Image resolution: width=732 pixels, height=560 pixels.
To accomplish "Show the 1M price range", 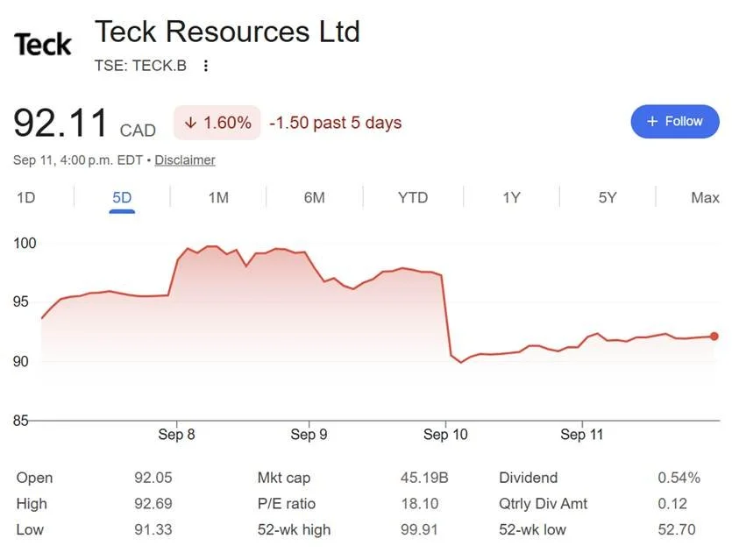I will point(218,197).
